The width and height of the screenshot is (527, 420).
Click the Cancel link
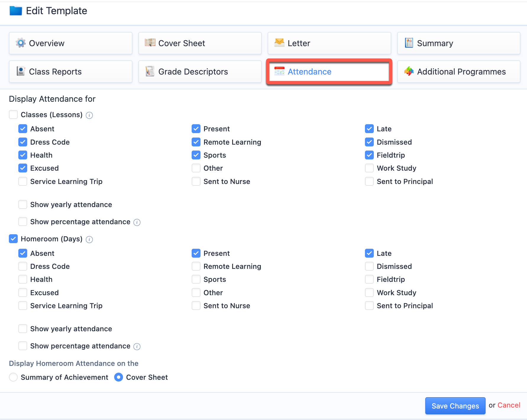(509, 405)
